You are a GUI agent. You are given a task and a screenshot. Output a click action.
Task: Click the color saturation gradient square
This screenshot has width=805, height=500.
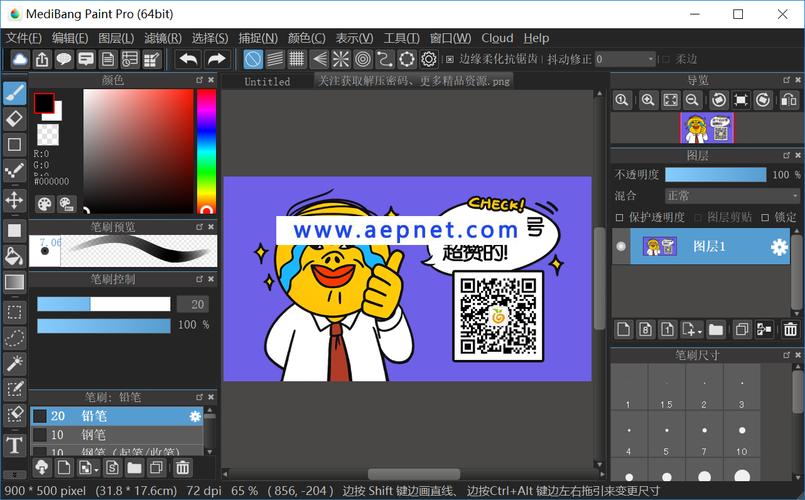click(x=138, y=151)
